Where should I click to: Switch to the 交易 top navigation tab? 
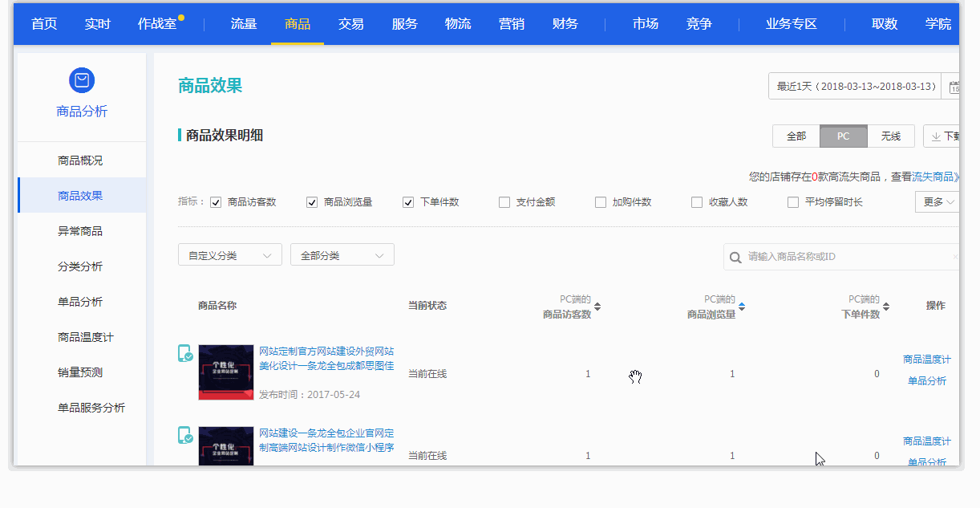[x=351, y=23]
